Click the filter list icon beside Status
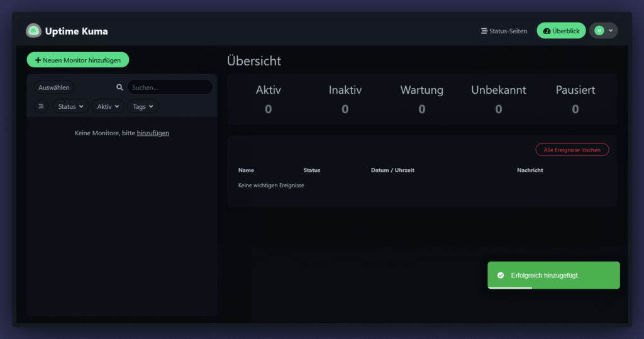Viewport: 644px width, 339px height. (42, 106)
